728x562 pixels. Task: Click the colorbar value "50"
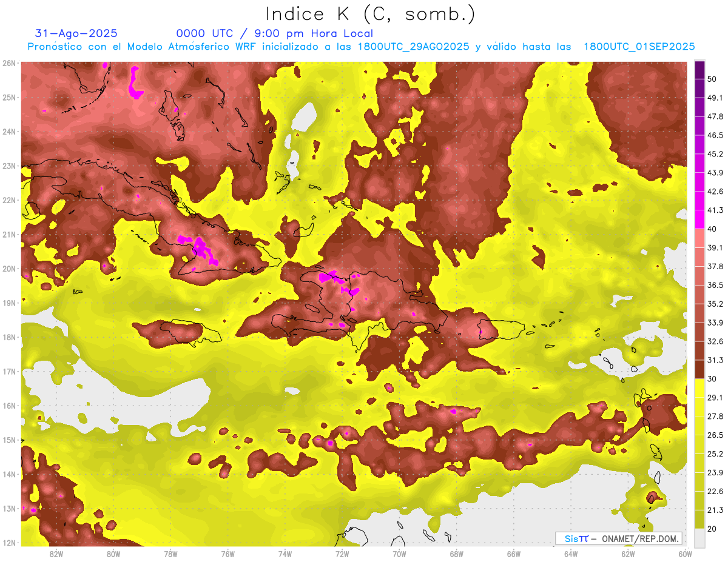coord(712,79)
